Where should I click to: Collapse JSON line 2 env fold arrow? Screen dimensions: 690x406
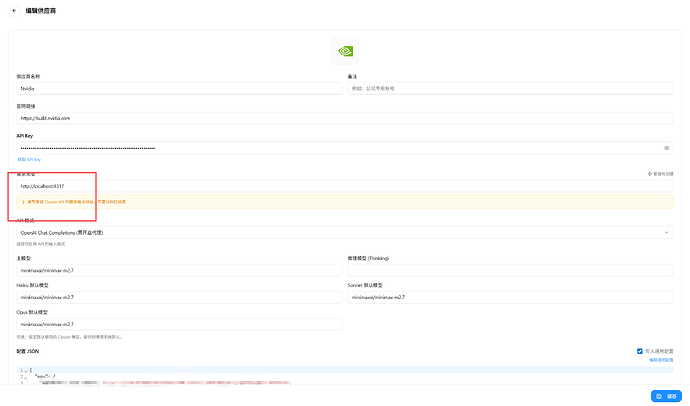[x=26, y=377]
